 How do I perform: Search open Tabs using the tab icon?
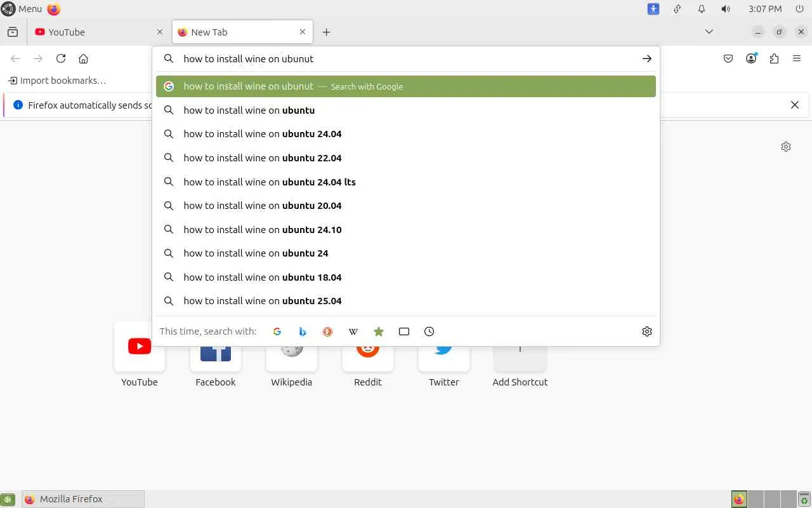click(x=404, y=331)
